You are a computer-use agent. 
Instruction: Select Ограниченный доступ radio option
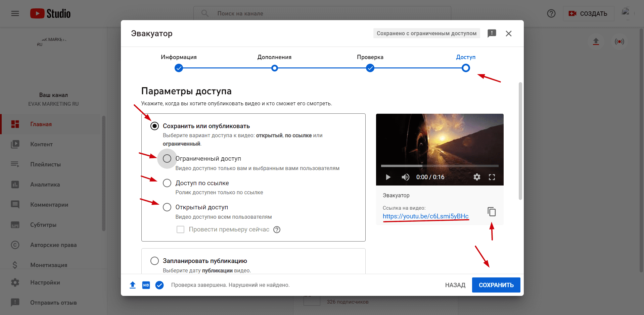[x=167, y=159]
